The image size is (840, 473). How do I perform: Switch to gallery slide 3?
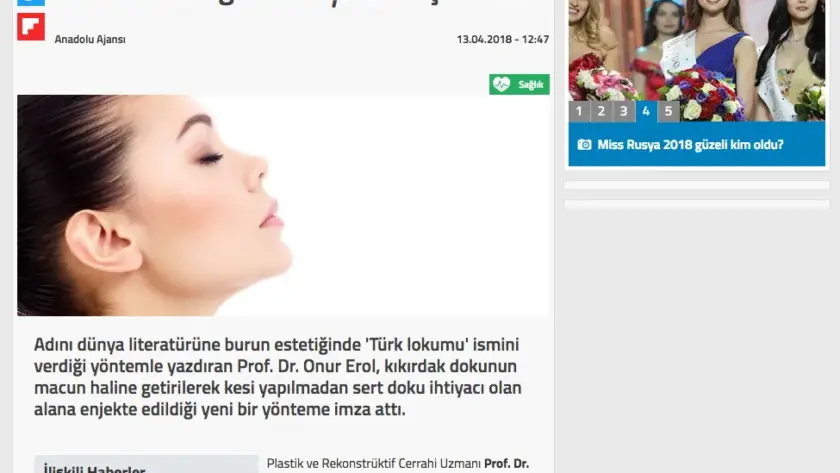(623, 111)
